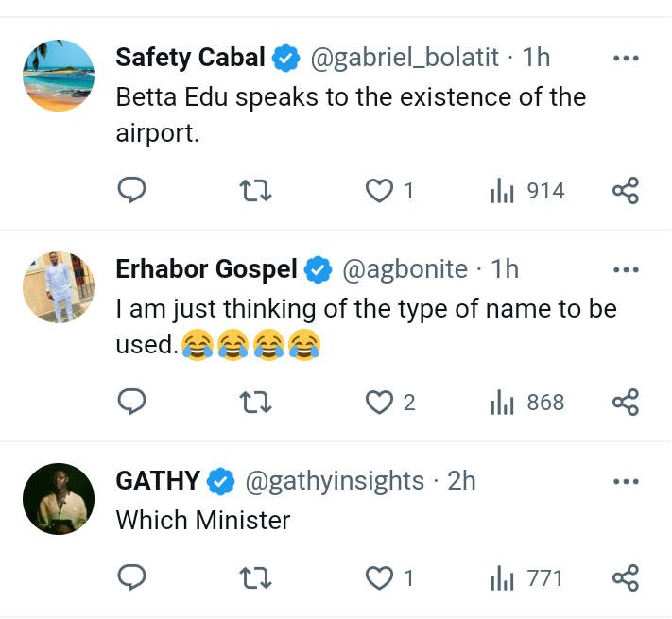Open more options on Safety Cabal's tweet

626,58
